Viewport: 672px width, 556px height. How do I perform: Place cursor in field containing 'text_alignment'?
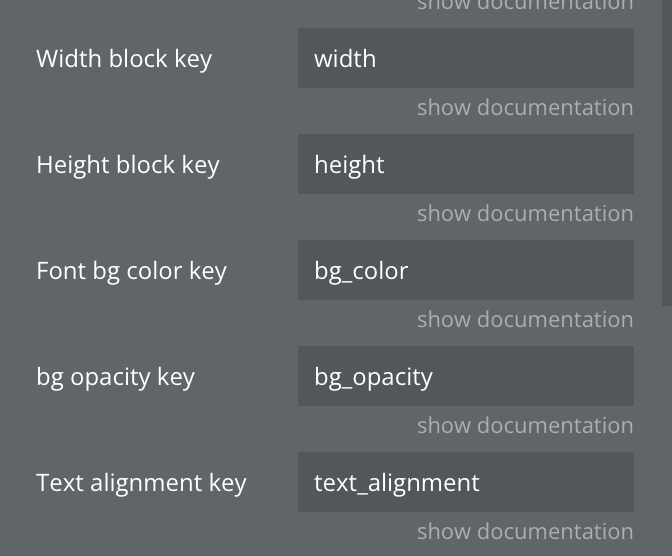coord(465,482)
